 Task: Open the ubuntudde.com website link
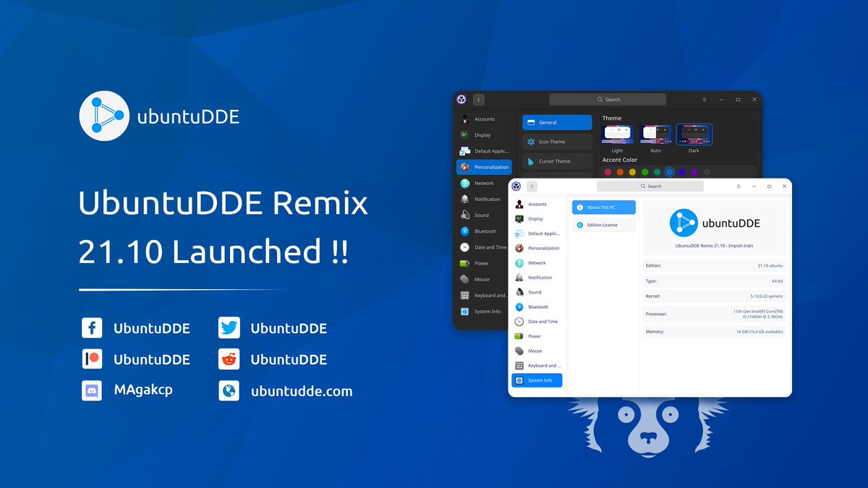pos(302,391)
